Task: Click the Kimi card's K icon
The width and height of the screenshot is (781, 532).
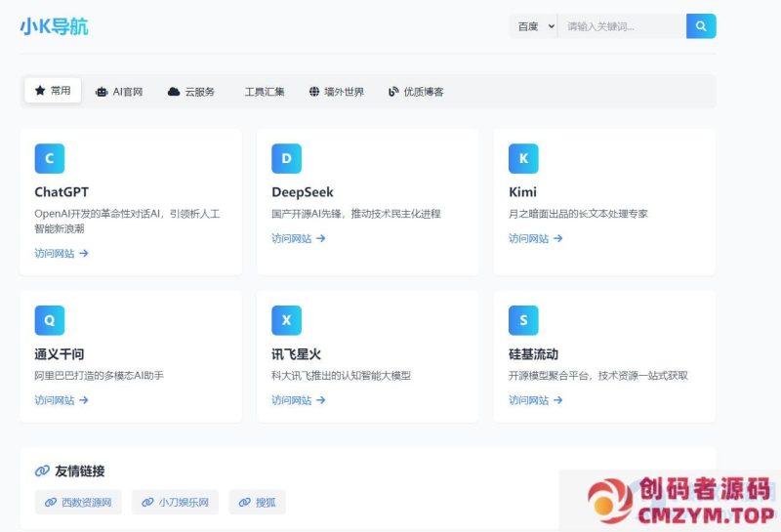Action: click(523, 158)
